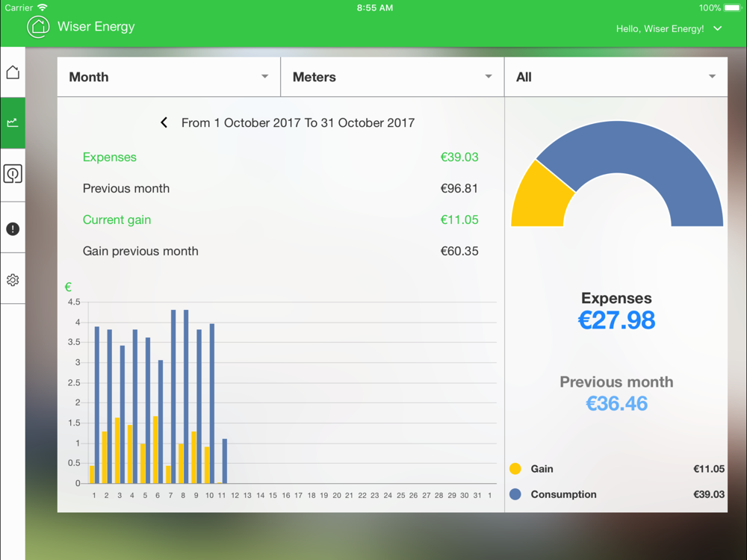
Task: Click the Consumption legend label
Action: click(563, 494)
